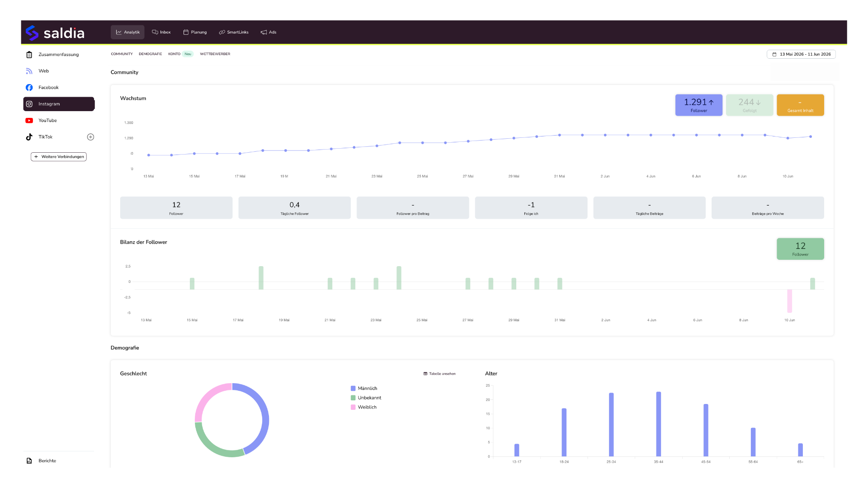The height and width of the screenshot is (488, 868).
Task: Toggle the green 12 Follower badge
Action: coord(800,249)
